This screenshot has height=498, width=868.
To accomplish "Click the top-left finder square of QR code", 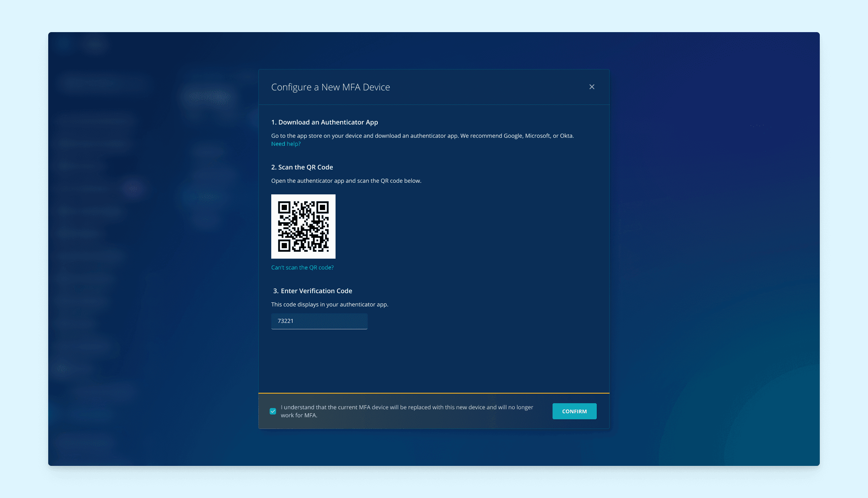I will [x=284, y=208].
